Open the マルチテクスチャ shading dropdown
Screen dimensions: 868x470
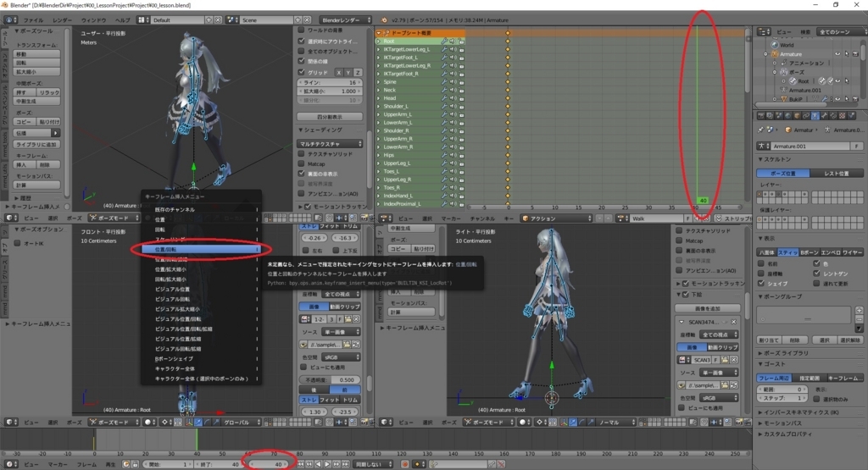tap(330, 144)
